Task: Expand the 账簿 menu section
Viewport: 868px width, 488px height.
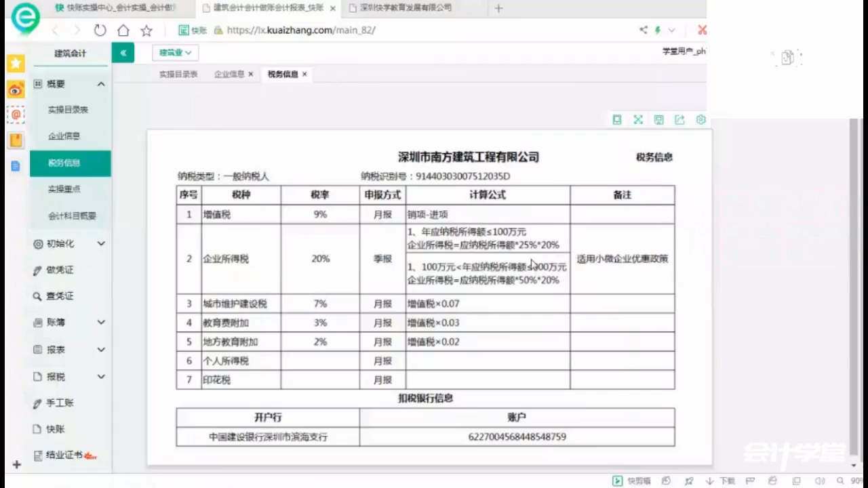Action: tap(101, 323)
